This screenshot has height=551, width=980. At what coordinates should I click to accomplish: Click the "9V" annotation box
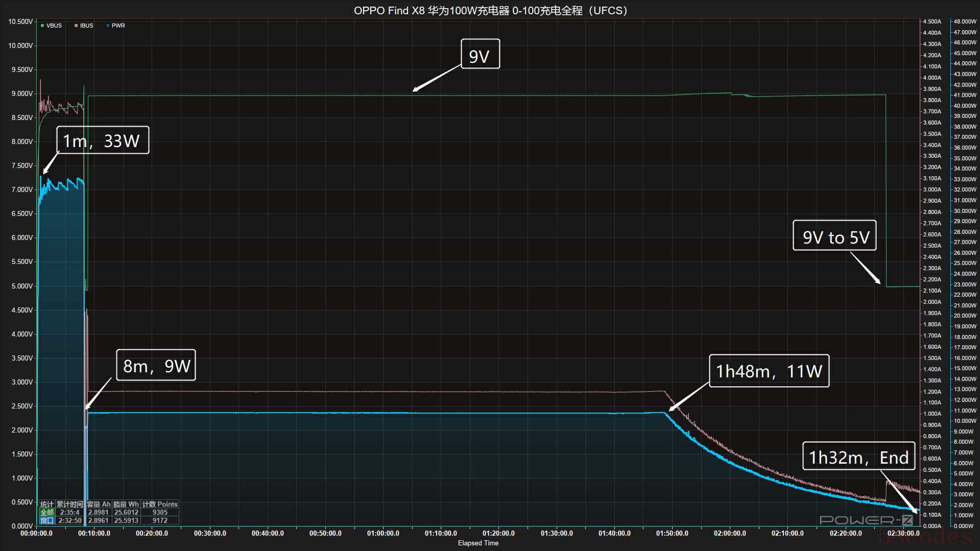coord(480,54)
